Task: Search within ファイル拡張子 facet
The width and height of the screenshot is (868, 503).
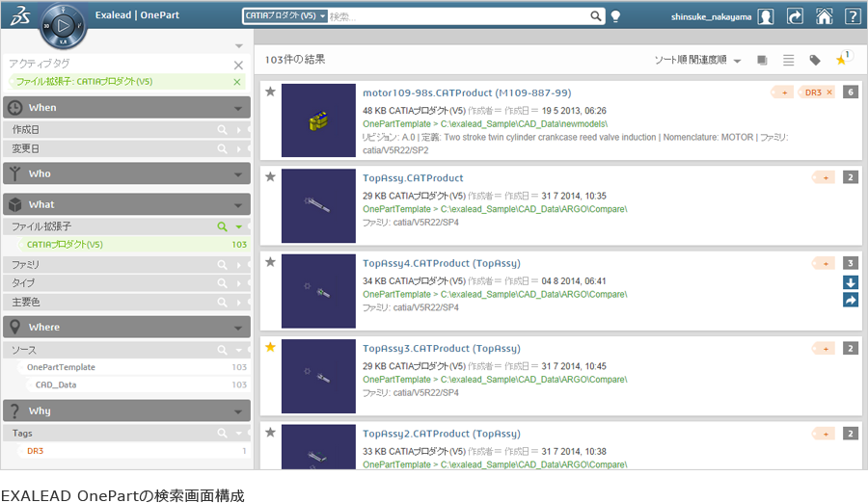Action: click(x=222, y=226)
